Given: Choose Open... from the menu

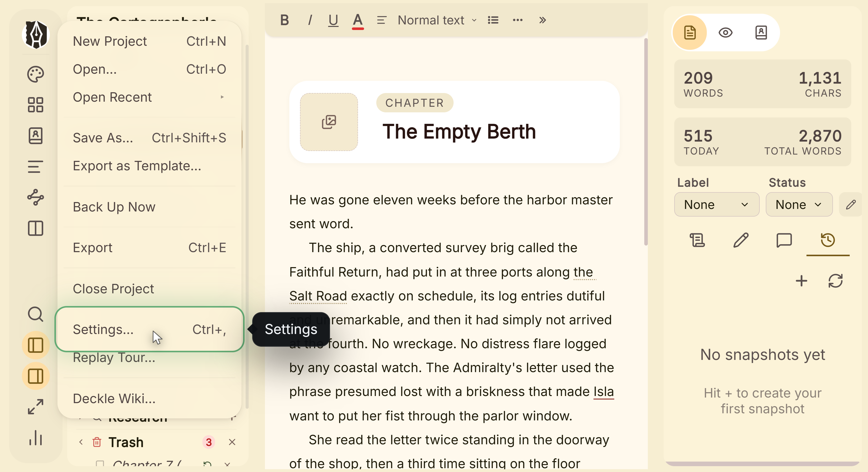Looking at the screenshot, I should click(149, 69).
